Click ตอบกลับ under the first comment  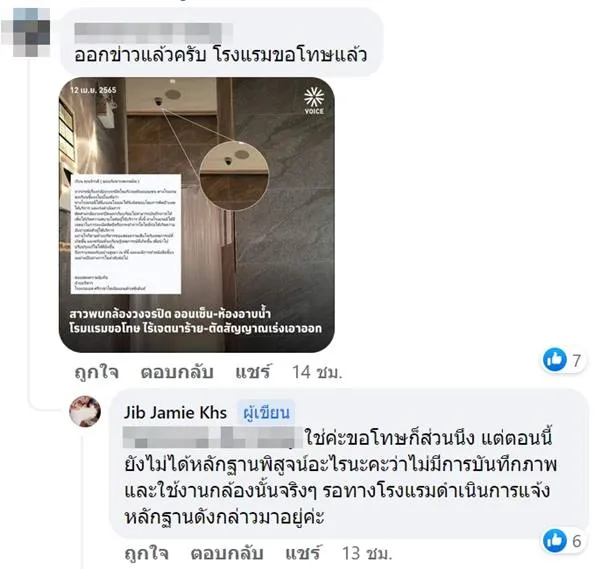coord(176,372)
